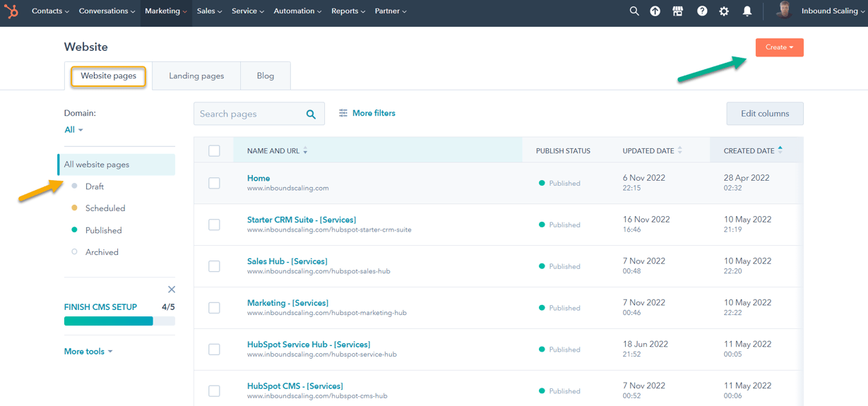Open Starter CRM Suite - [Services] page
This screenshot has height=406, width=868.
click(302, 220)
